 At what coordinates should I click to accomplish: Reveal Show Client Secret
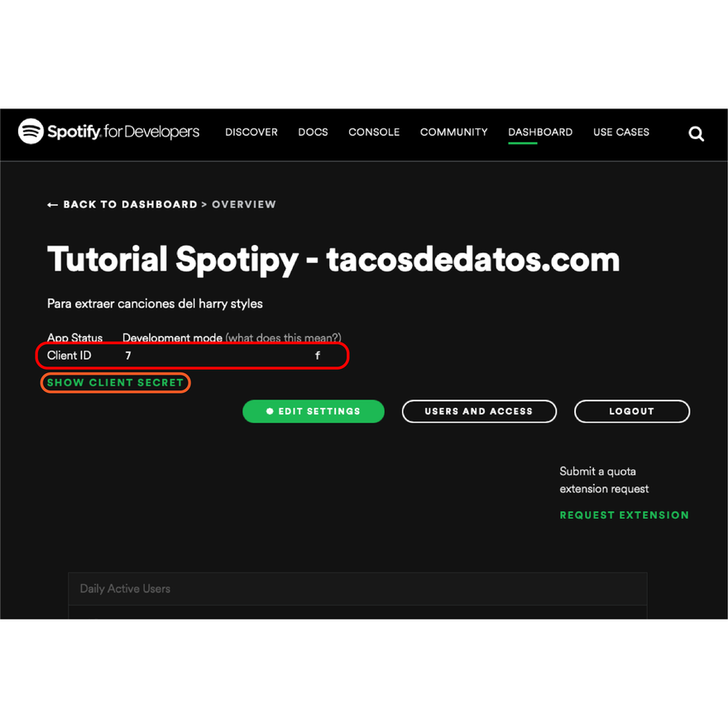pos(115,382)
